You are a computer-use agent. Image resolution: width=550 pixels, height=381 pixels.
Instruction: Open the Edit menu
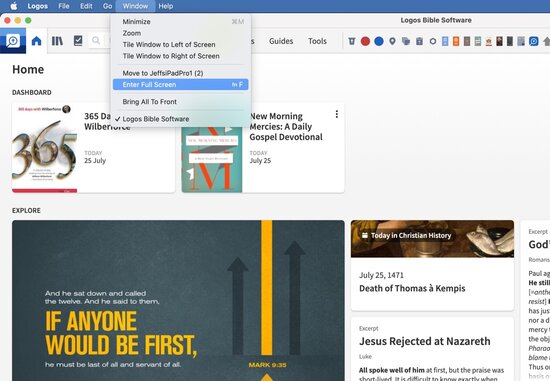click(86, 6)
